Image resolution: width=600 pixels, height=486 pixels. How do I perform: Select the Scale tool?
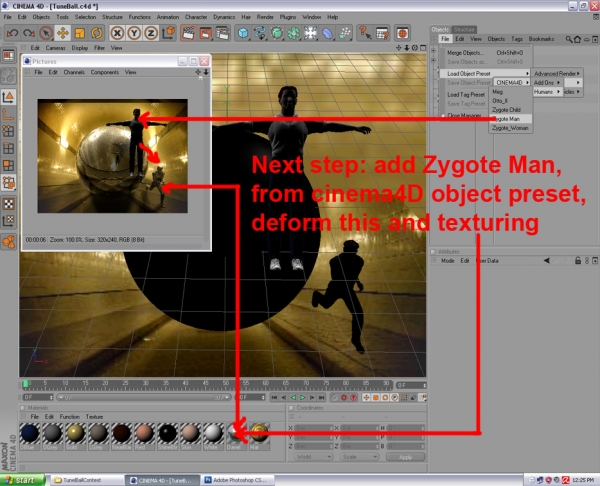point(80,33)
